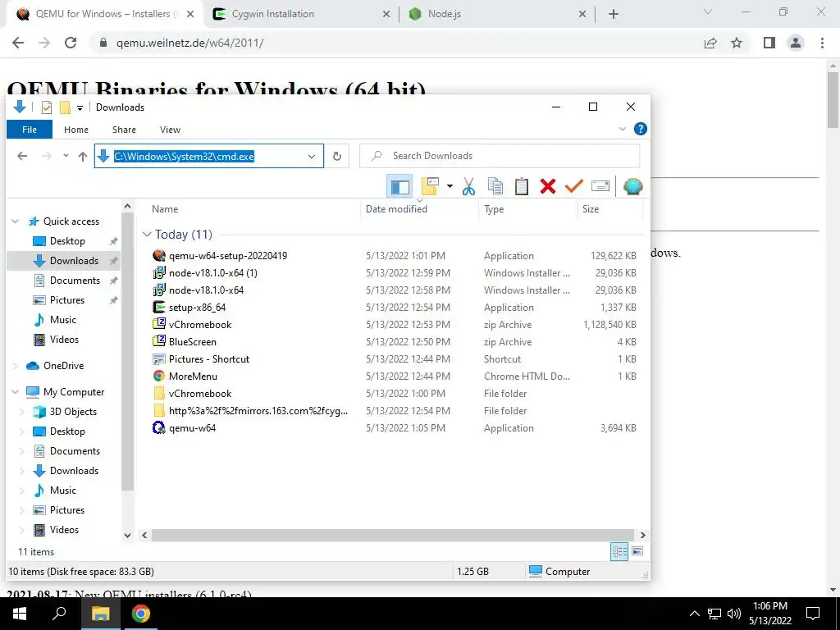Switch to large thumbnails view button
This screenshot has width=840, height=630.
point(637,551)
